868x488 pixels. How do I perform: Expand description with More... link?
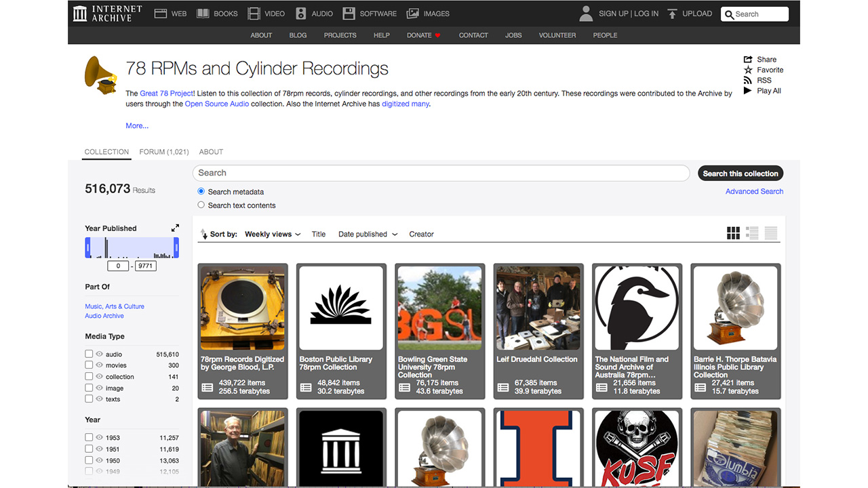(x=137, y=125)
